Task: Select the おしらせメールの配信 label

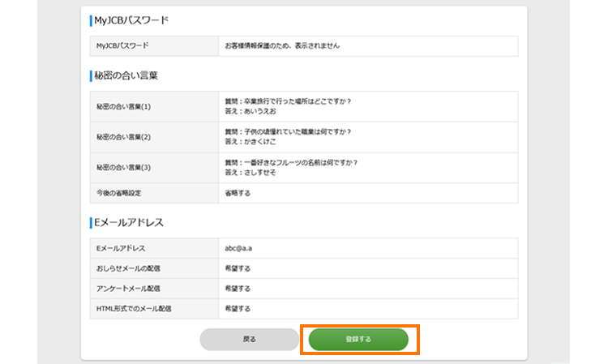Action: 128,268
